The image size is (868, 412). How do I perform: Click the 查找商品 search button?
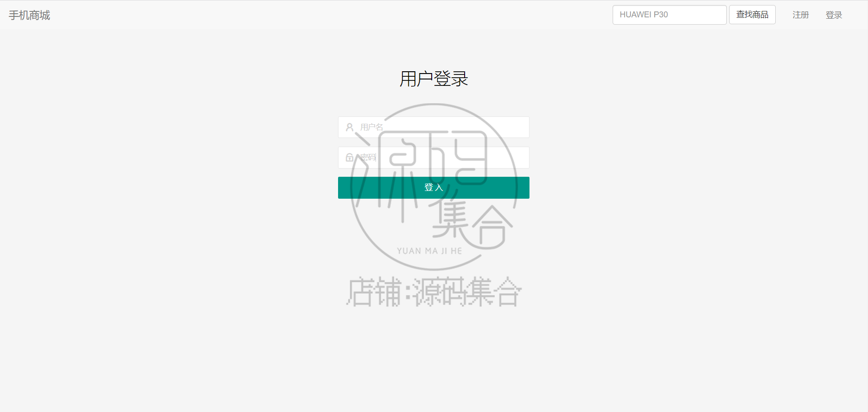tap(752, 15)
